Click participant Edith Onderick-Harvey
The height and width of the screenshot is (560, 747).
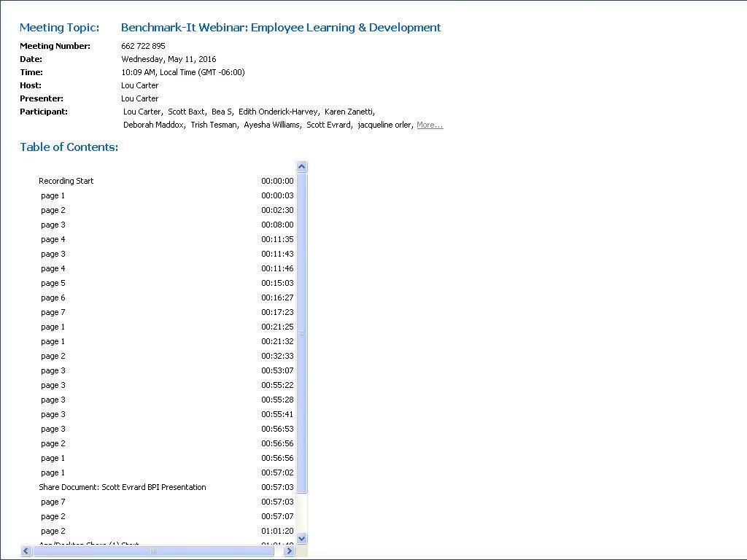pyautogui.click(x=278, y=112)
